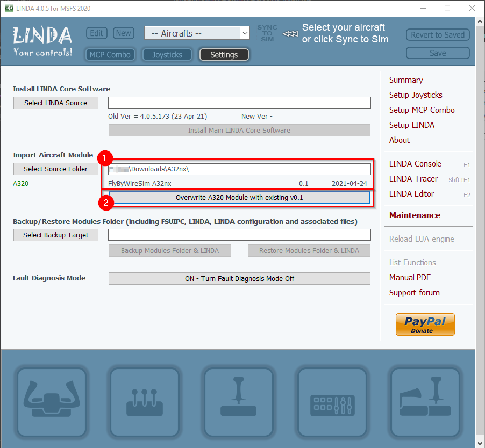Open LINDA Console
Image resolution: width=485 pixels, height=448 pixels.
point(415,164)
